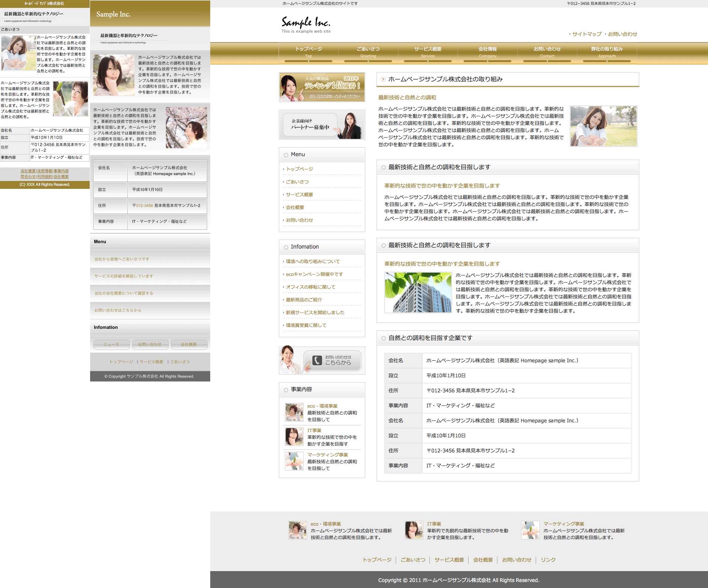Switch to the 会社情報 Company tab
The image size is (708, 588).
click(x=487, y=52)
